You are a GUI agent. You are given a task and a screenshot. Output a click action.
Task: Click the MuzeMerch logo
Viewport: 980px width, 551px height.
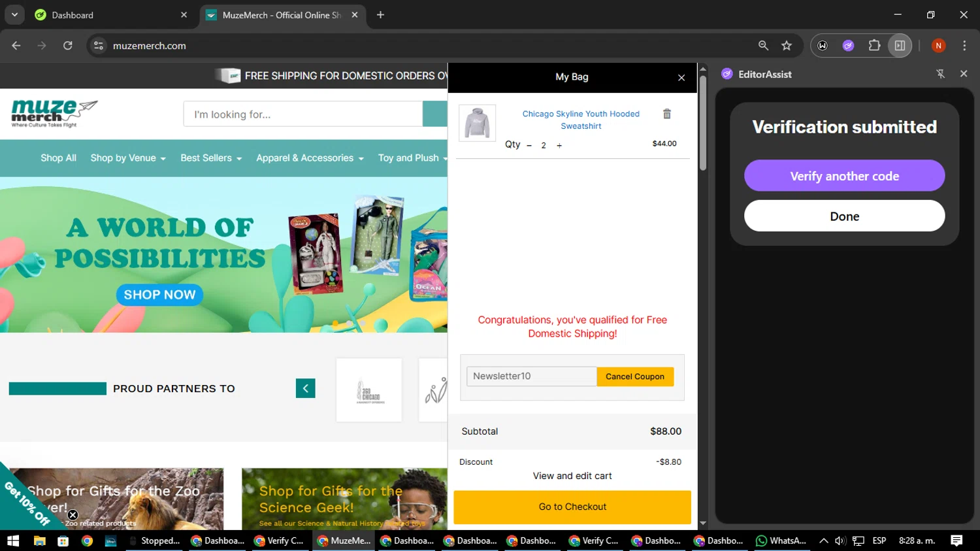[x=54, y=114]
